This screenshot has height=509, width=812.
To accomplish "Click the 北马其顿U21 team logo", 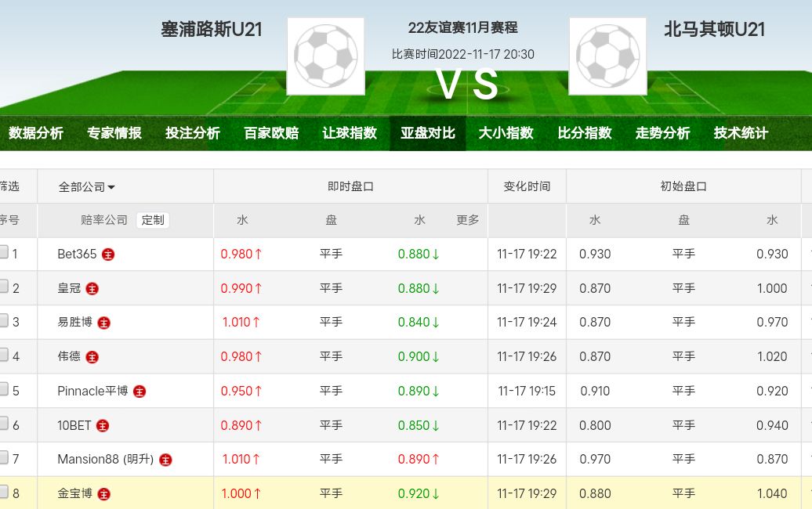I will [607, 56].
